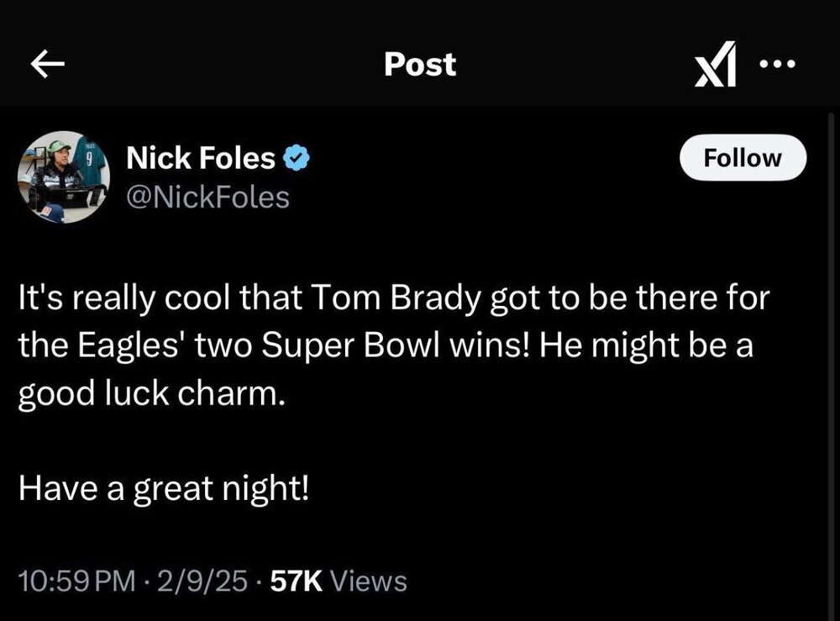Follow Nick Foles
Screen dimensions: 840x621
[742, 158]
